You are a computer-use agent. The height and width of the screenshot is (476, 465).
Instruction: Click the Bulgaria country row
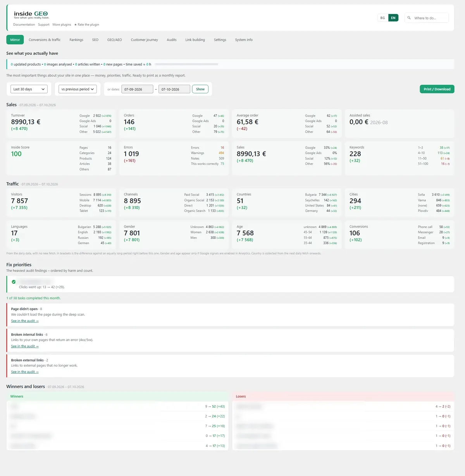321,195
